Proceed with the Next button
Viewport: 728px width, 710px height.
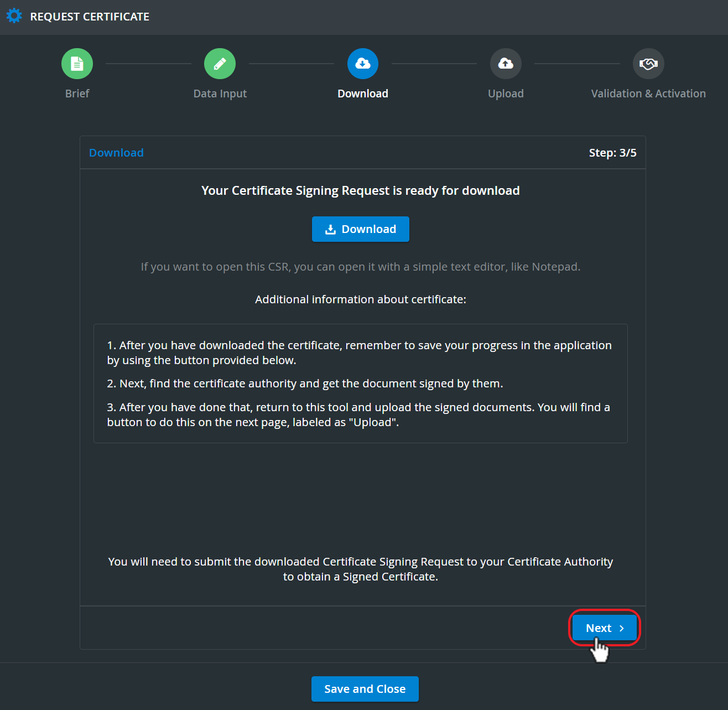[605, 628]
